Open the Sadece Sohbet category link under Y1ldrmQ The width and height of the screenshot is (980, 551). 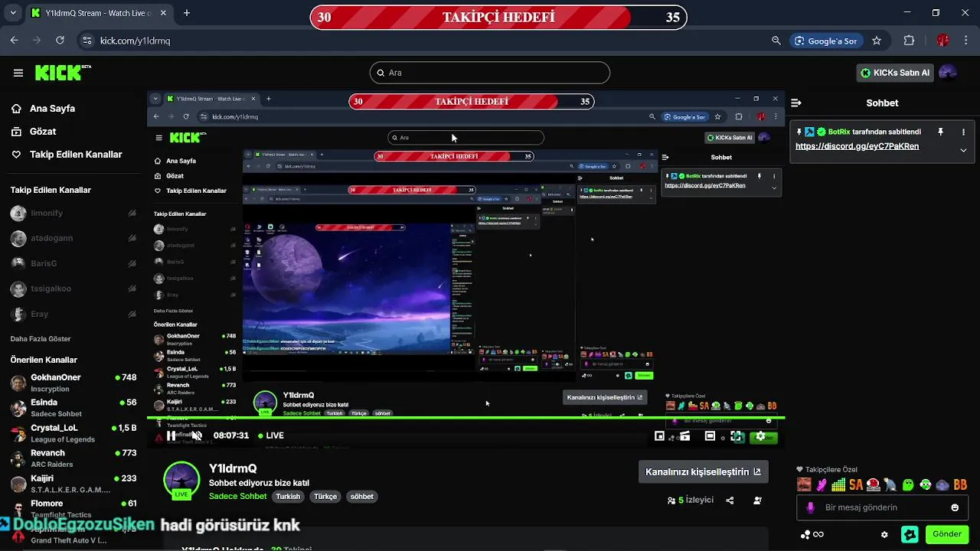point(237,497)
